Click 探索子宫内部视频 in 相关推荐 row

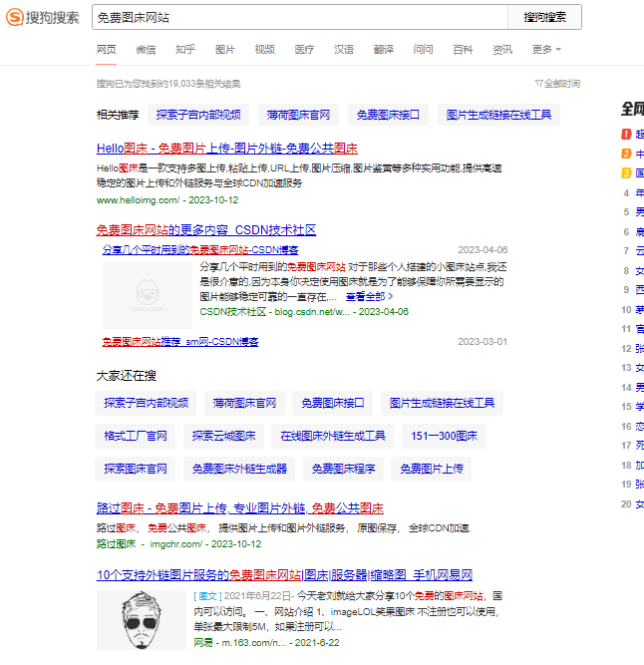tap(198, 115)
